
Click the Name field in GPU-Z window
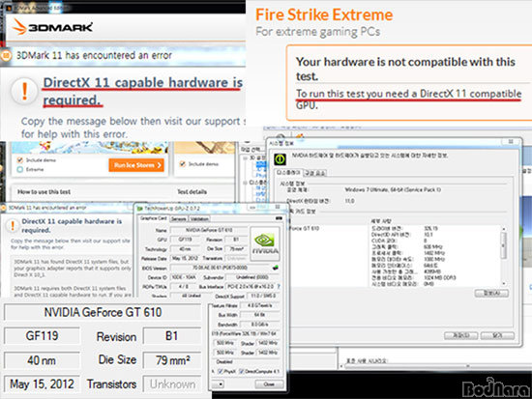pyautogui.click(x=209, y=230)
